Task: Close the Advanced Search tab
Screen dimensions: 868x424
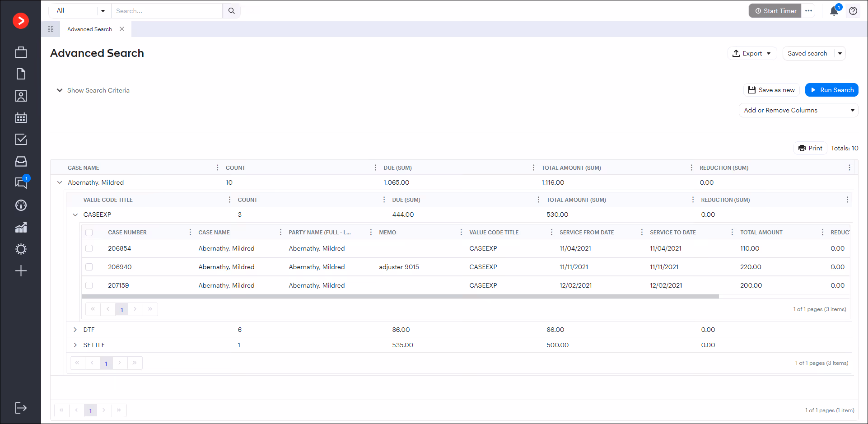Action: 122,29
